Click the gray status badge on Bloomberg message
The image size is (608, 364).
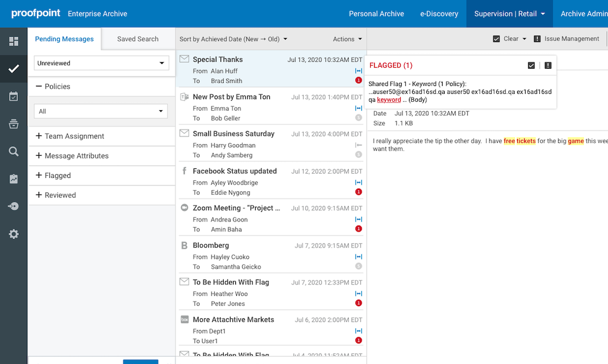point(358,266)
